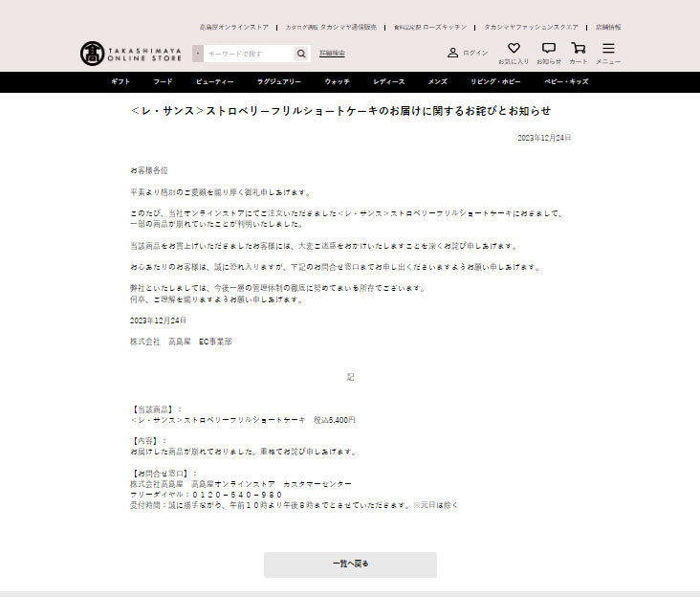Open the レディース menu

click(x=389, y=81)
